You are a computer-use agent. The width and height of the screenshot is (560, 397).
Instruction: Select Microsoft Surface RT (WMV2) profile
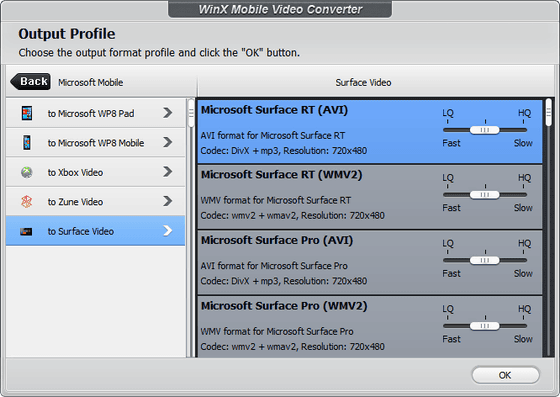click(370, 197)
